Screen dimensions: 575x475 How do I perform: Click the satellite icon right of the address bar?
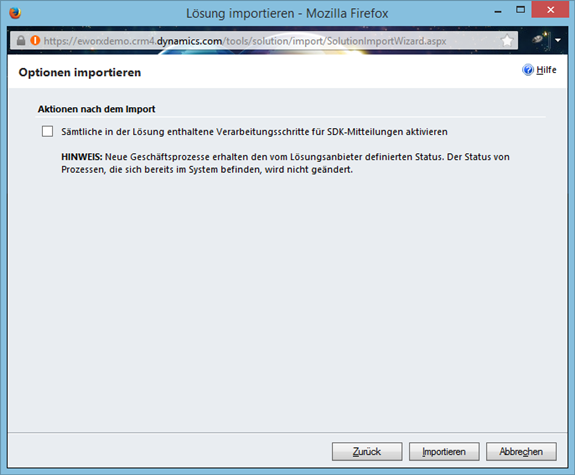(x=540, y=39)
